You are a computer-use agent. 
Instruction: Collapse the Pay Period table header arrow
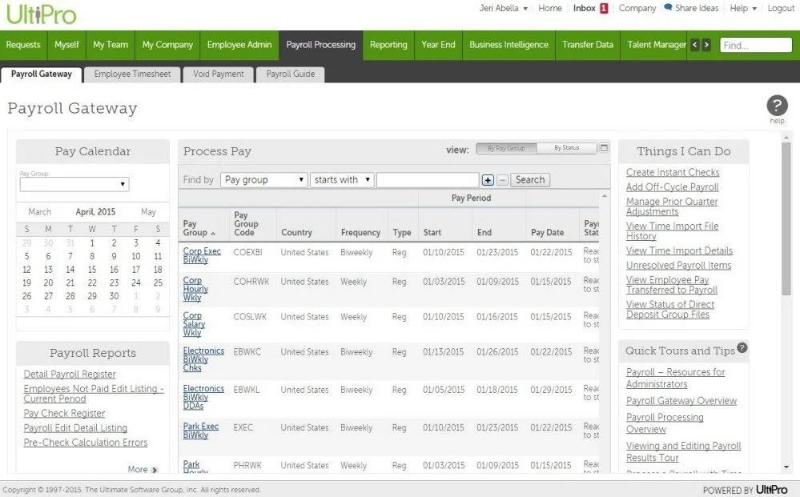pos(604,196)
